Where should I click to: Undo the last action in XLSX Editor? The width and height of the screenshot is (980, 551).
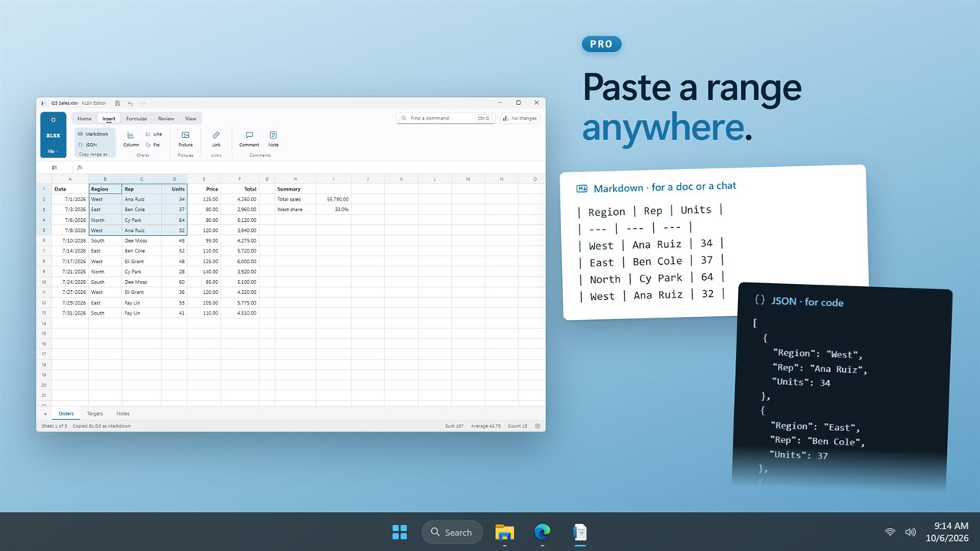pos(130,103)
